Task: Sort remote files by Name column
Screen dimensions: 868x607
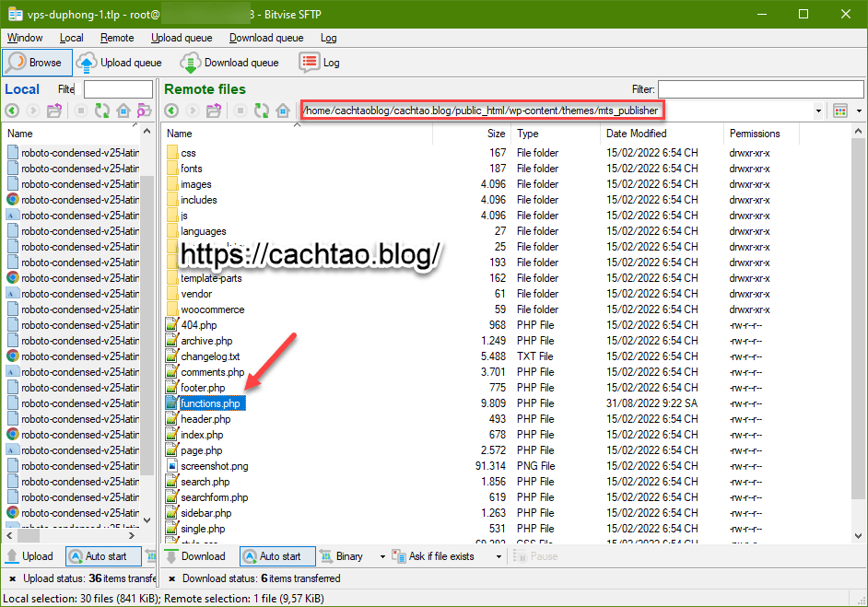Action: tap(297, 134)
